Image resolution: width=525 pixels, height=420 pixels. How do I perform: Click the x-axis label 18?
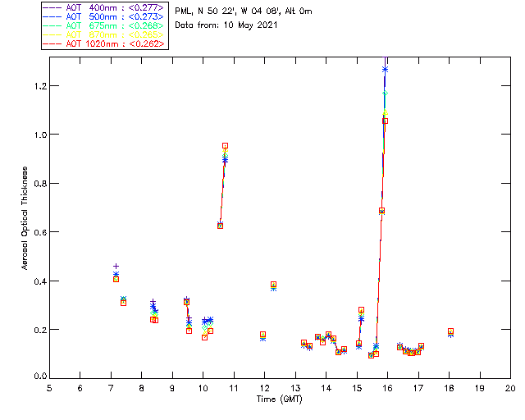coord(449,388)
